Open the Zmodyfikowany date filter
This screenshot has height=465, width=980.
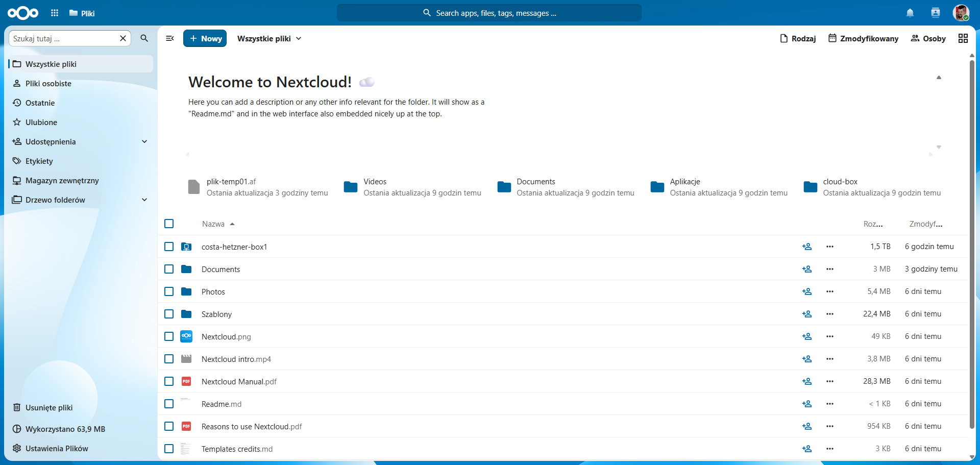[x=863, y=38]
